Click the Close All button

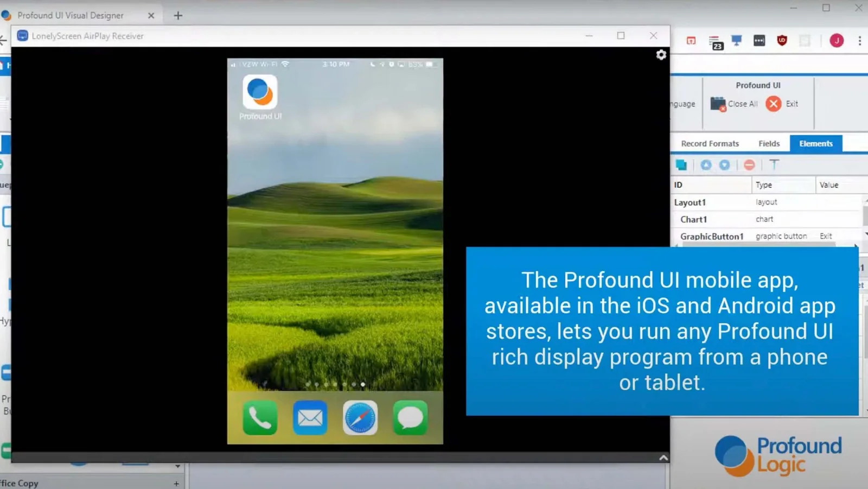(x=734, y=104)
